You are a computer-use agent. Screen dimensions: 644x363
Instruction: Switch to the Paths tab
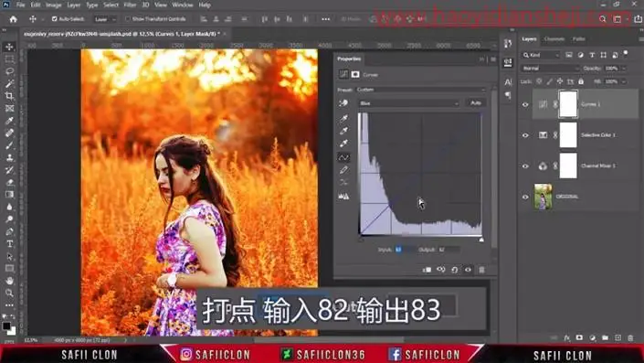click(579, 39)
